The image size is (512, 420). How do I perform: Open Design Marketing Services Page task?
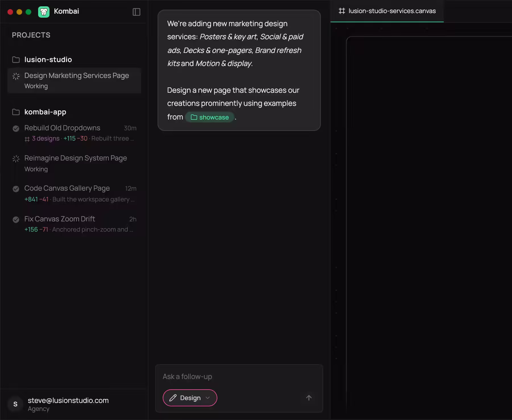pos(74,81)
